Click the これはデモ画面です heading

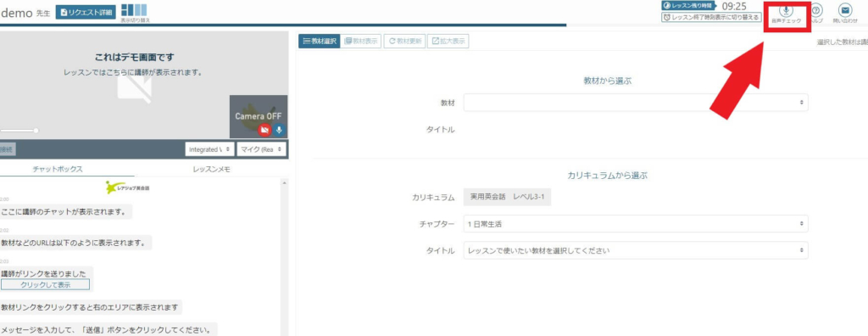click(x=136, y=57)
